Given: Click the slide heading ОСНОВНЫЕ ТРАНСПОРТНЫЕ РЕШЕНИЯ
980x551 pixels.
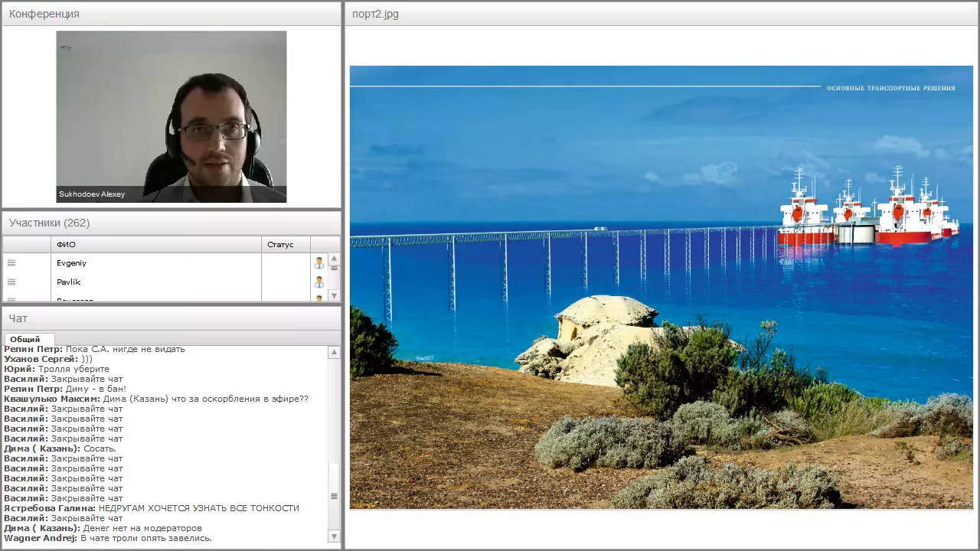Looking at the screenshot, I should click(x=890, y=88).
